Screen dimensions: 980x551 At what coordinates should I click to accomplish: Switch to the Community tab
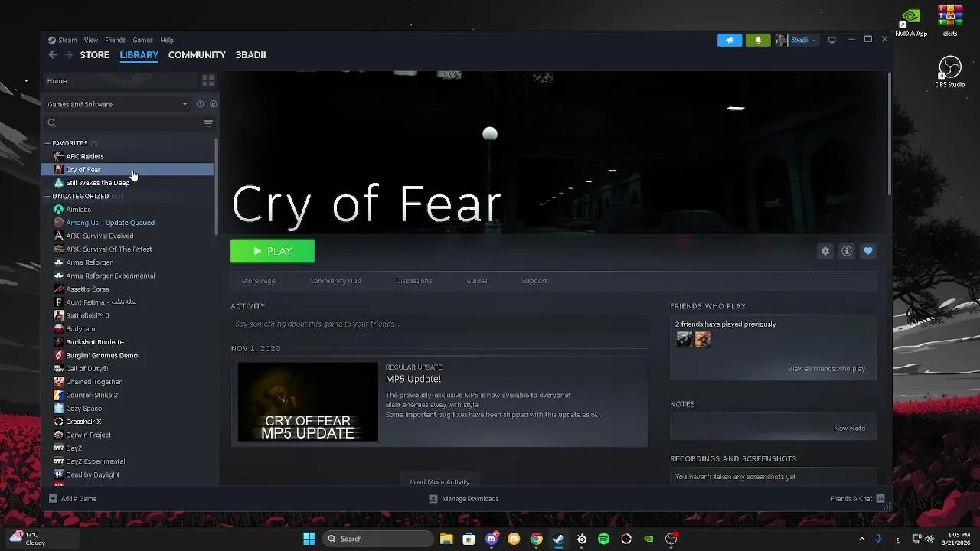[x=197, y=55]
